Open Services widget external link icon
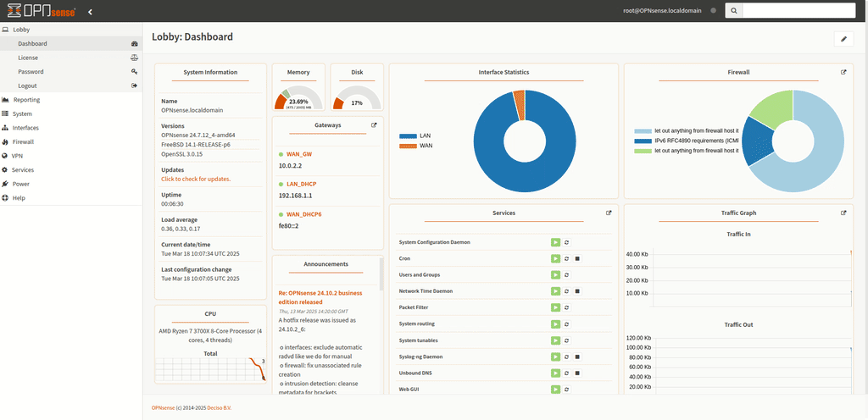This screenshot has width=868, height=420. [x=609, y=213]
